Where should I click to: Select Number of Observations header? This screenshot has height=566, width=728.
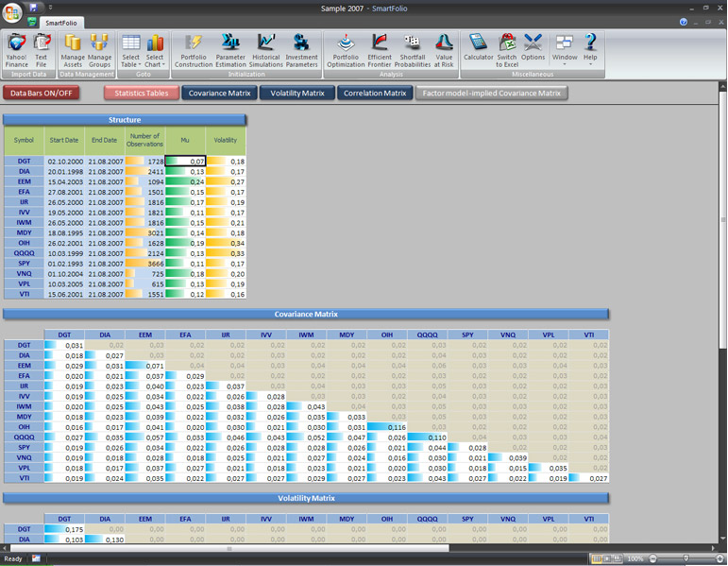(x=144, y=140)
